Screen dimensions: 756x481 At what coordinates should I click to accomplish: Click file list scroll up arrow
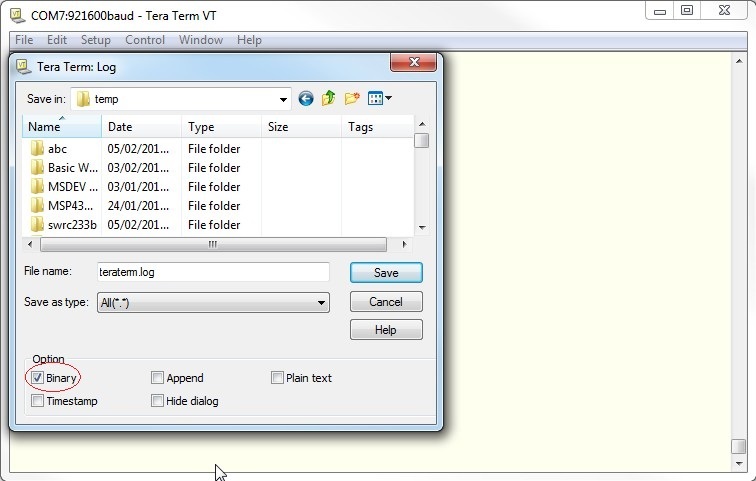[422, 124]
